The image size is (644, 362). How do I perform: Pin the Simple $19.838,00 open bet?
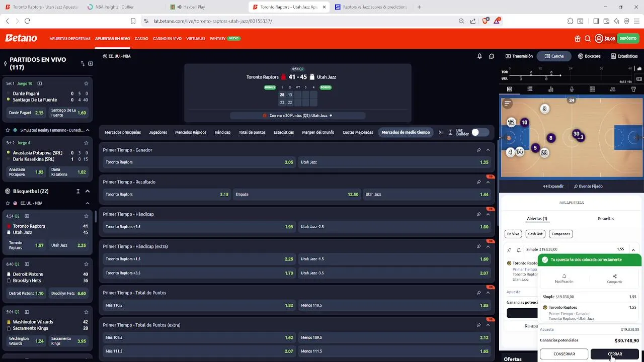pyautogui.click(x=509, y=249)
